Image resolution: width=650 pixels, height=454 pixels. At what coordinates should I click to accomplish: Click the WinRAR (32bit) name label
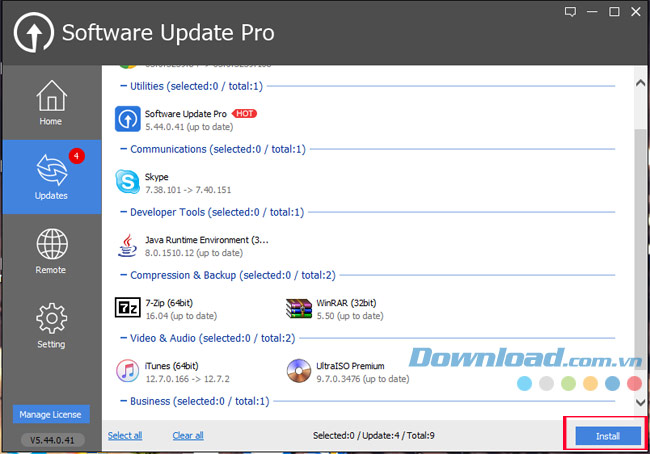click(x=346, y=303)
